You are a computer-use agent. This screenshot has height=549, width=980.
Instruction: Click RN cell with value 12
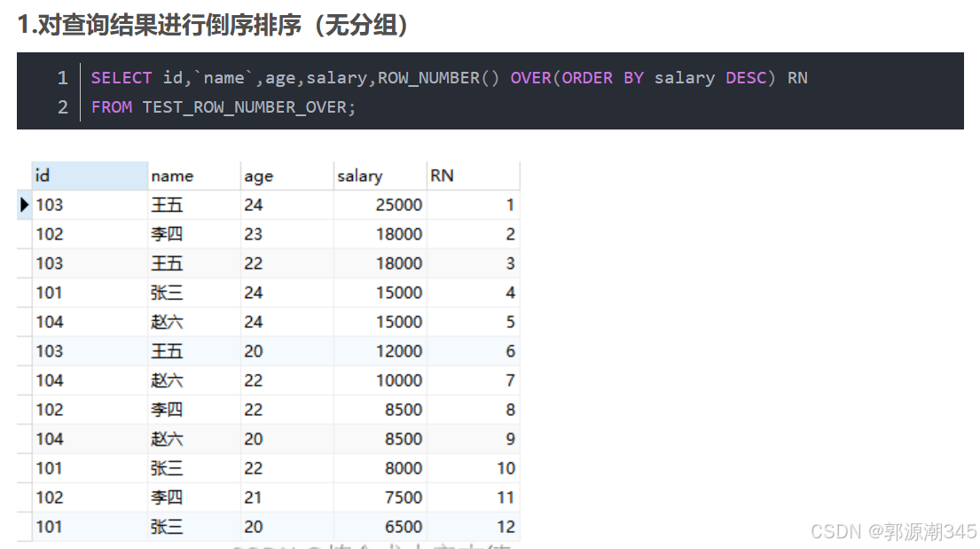473,527
